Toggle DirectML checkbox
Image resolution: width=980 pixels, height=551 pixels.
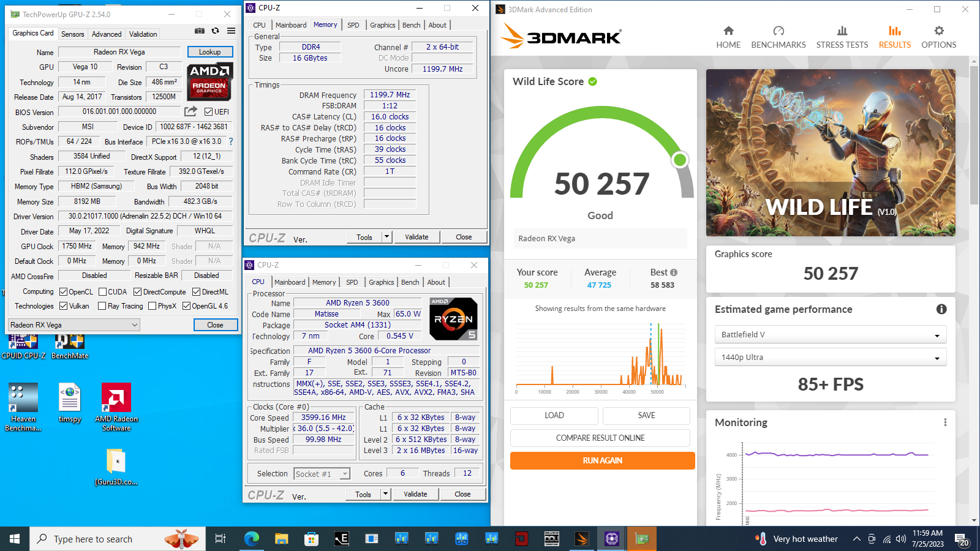pos(197,292)
